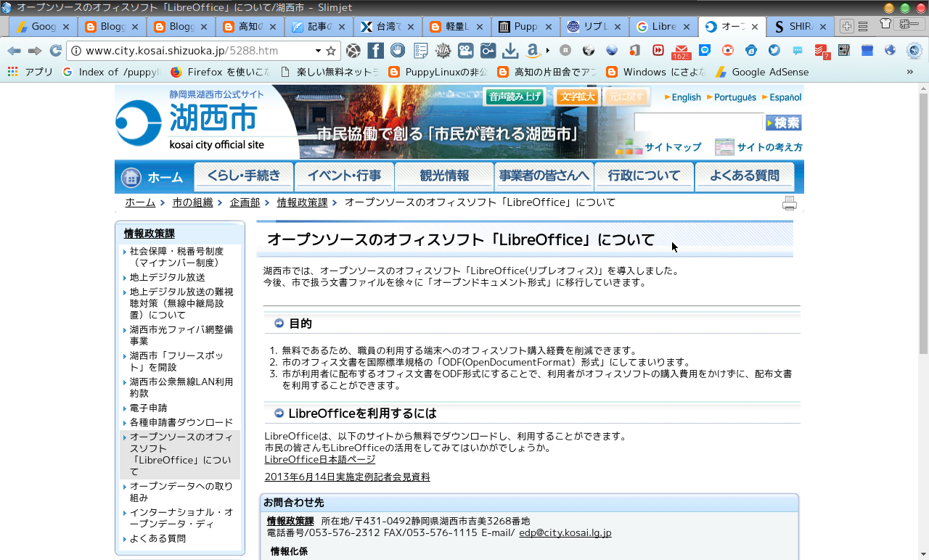This screenshot has height=560, width=929.
Task: Open the downloads arrow icon in toolbar
Action: point(510,51)
